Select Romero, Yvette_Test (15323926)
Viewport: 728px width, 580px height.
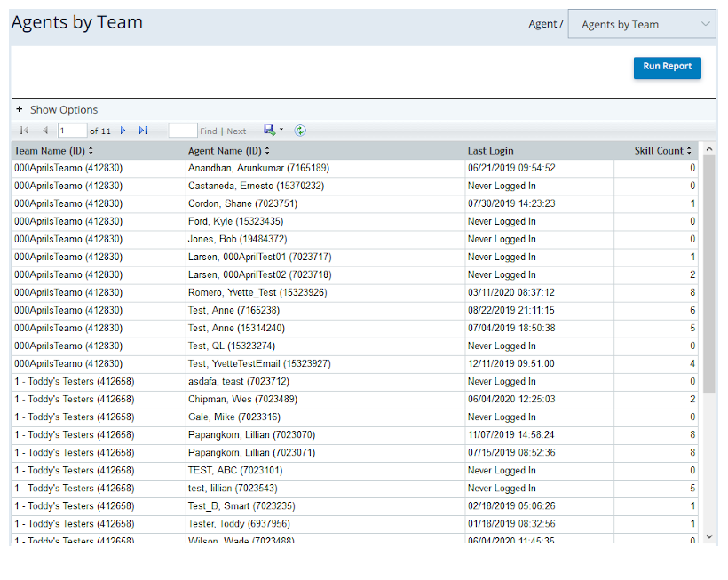click(x=257, y=292)
